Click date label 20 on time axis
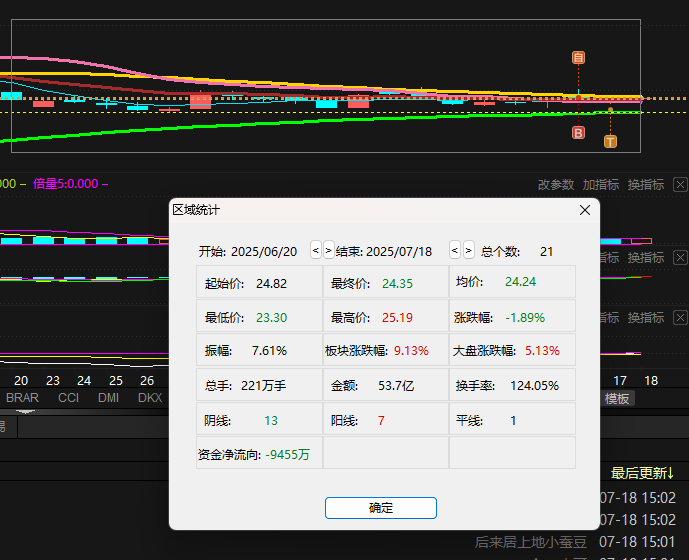689x560 pixels. click(x=21, y=381)
